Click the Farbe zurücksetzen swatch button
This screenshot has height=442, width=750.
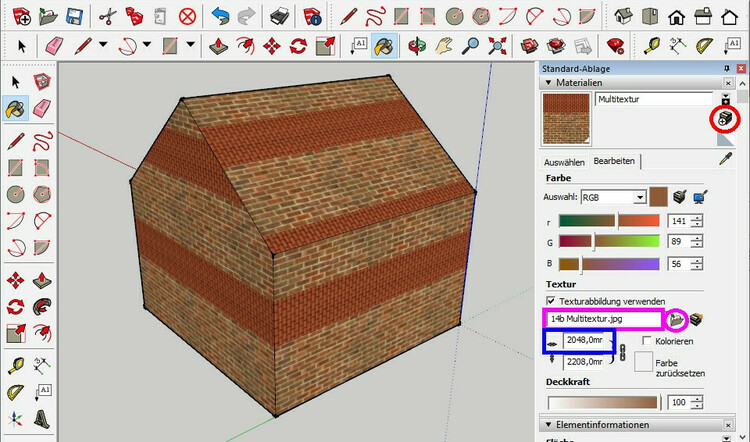click(643, 361)
